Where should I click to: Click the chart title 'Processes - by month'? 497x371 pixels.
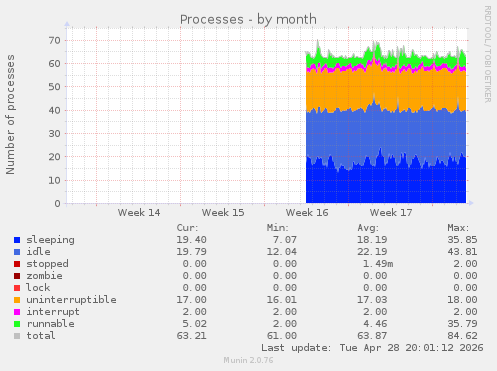coord(248,20)
